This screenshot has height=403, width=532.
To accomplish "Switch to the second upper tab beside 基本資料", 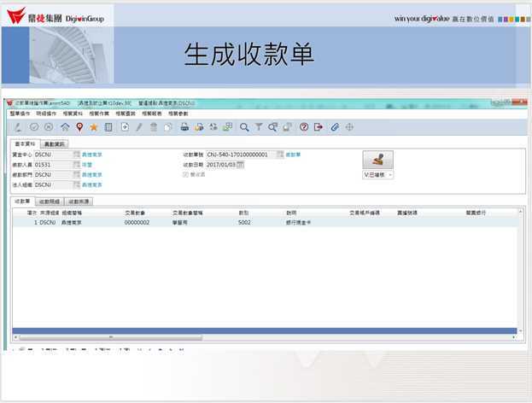I will pyautogui.click(x=55, y=144).
